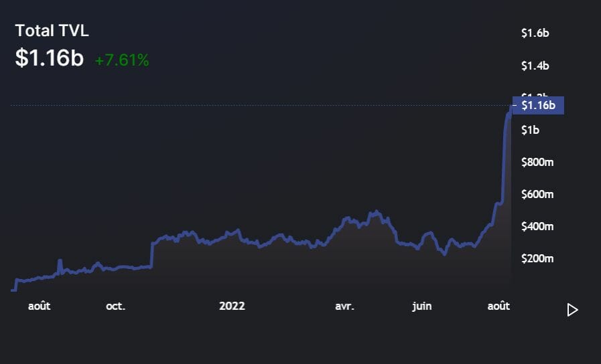Select the $1.6b y-axis label

tap(535, 33)
